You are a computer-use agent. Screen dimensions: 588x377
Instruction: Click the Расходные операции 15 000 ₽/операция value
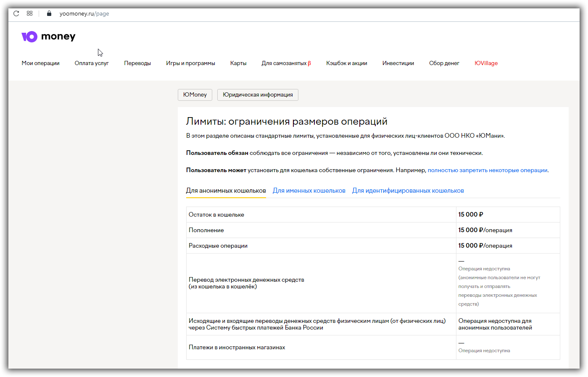pyautogui.click(x=485, y=246)
